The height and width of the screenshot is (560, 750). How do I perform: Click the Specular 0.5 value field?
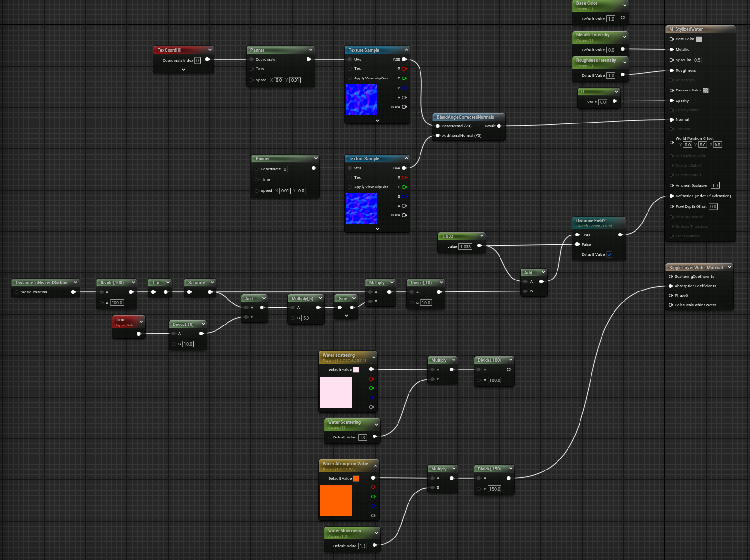697,60
